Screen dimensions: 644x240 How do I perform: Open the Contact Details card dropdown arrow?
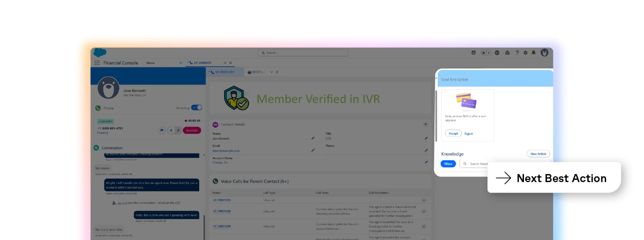click(426, 124)
